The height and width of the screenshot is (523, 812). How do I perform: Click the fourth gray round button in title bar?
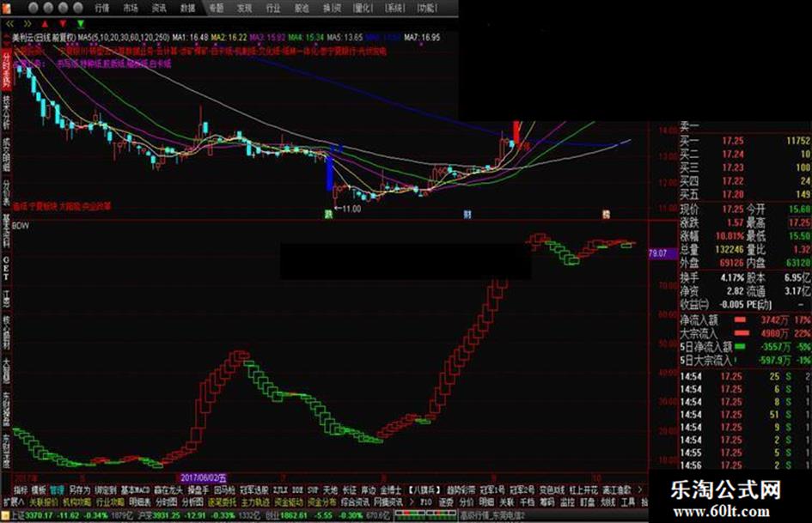77,7
